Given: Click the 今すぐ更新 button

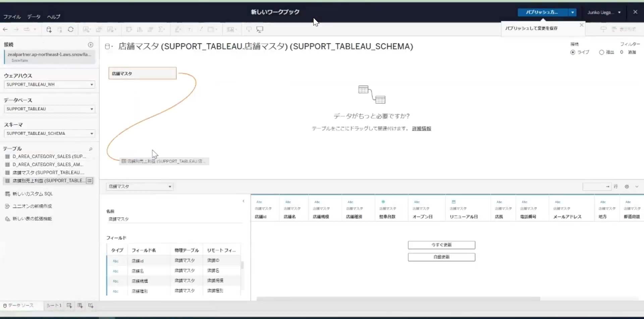Looking at the screenshot, I should point(441,245).
